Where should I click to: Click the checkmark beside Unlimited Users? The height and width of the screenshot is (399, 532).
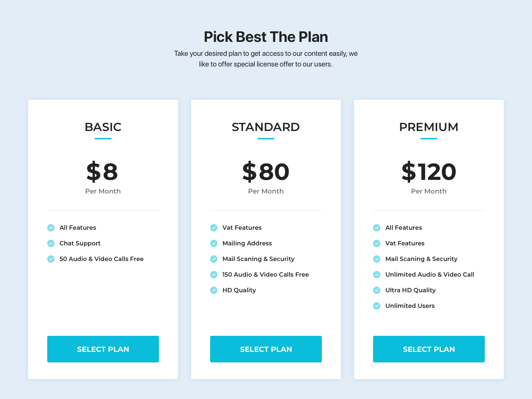point(377,306)
